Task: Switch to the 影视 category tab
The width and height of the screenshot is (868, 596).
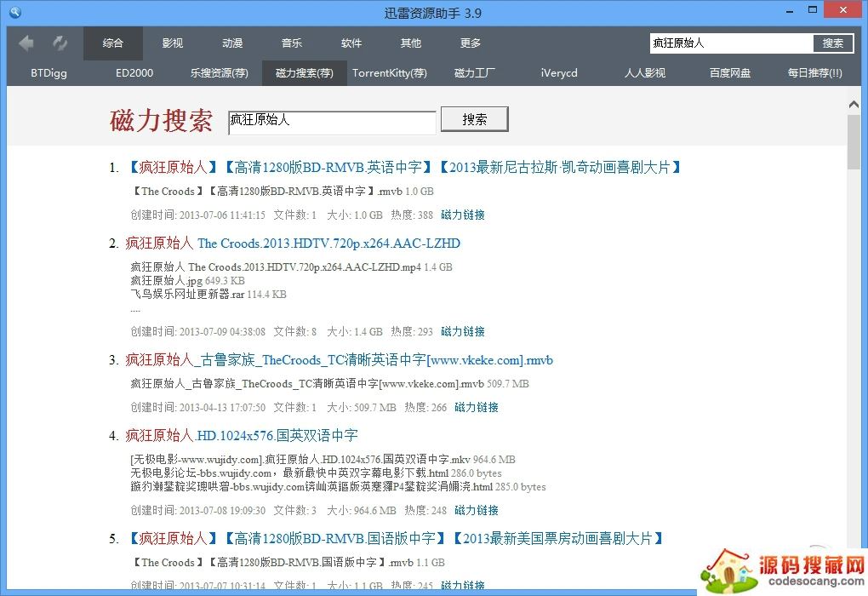Action: [173, 43]
